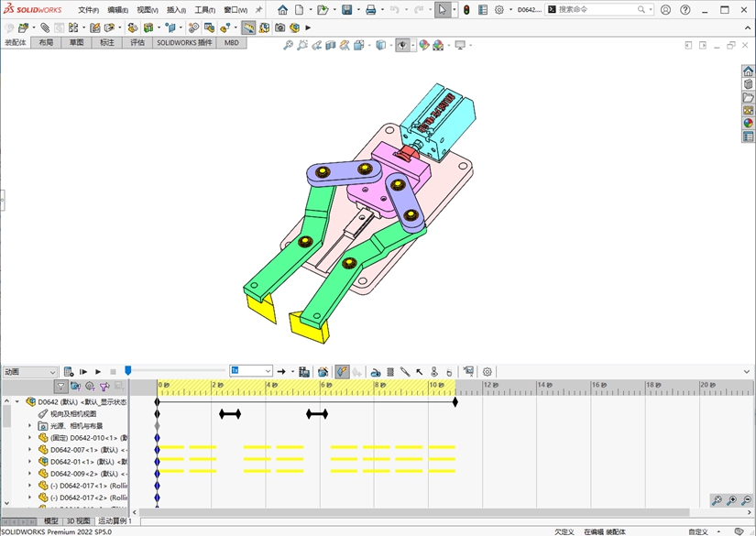
Task: Open Motion Study Properties gear icon
Action: [488, 372]
